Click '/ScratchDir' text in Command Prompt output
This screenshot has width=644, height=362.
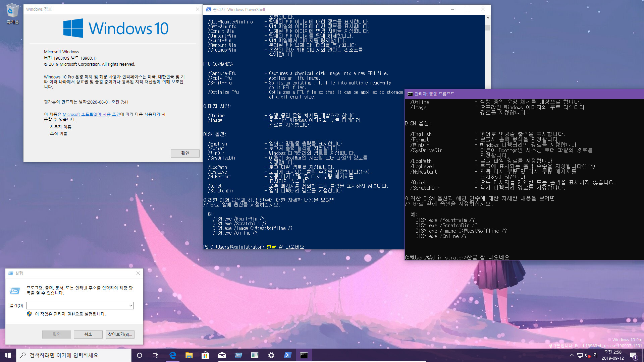click(x=425, y=188)
